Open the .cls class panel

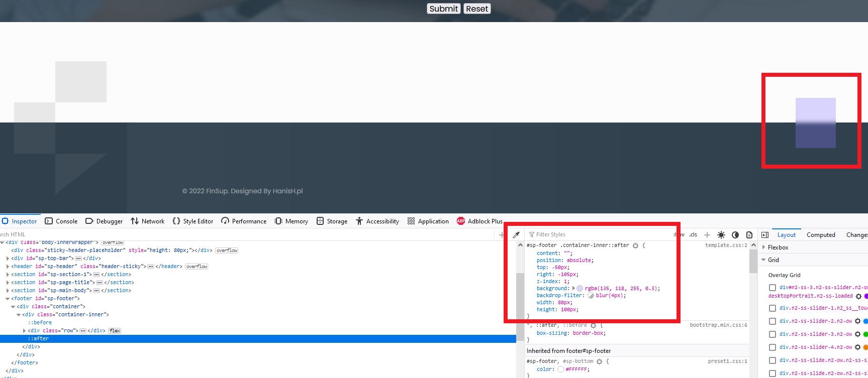point(693,235)
